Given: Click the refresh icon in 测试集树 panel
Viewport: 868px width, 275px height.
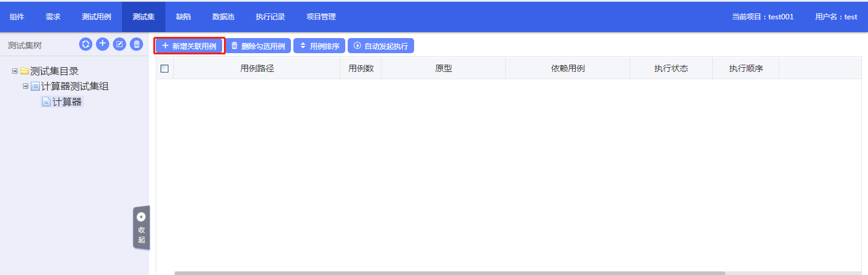Looking at the screenshot, I should (86, 44).
